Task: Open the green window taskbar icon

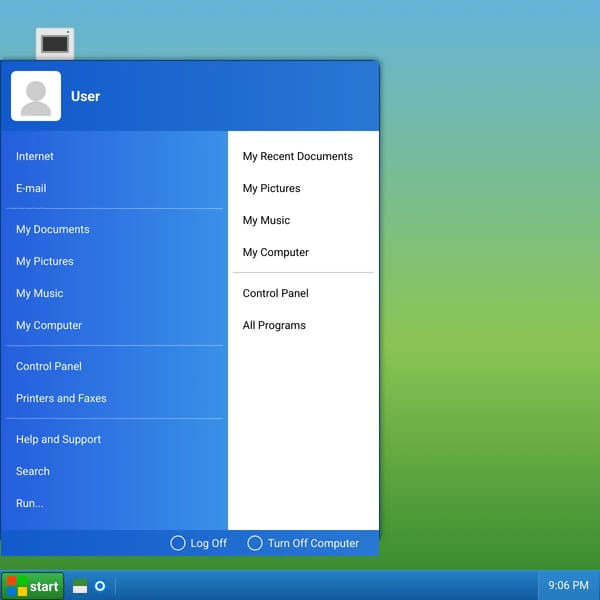Action: click(x=80, y=586)
